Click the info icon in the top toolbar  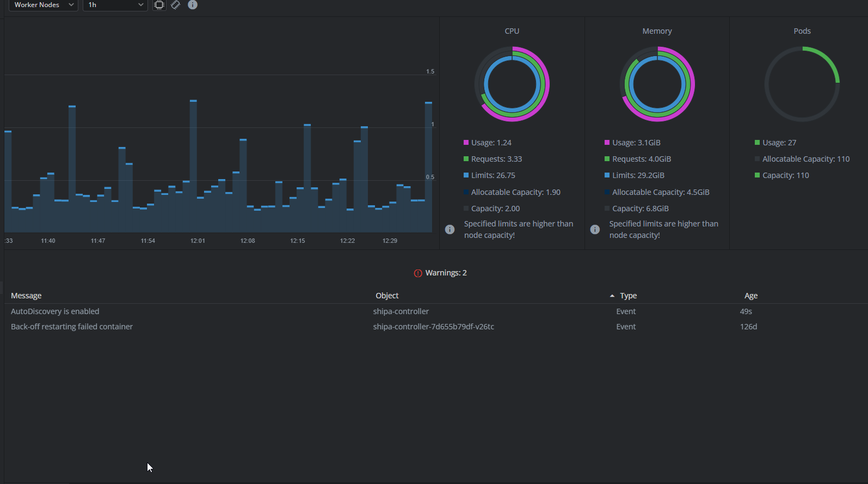(x=193, y=5)
